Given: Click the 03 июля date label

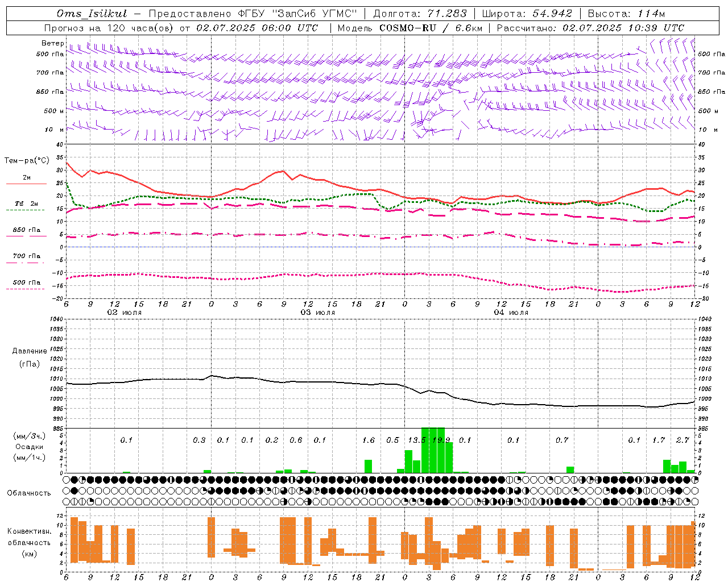Looking at the screenshot, I should 318,313.
